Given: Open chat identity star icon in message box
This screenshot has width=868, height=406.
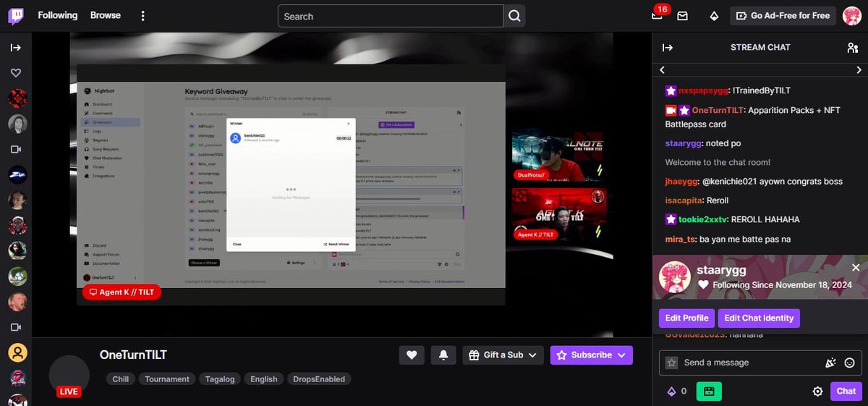Looking at the screenshot, I should pyautogui.click(x=672, y=363).
